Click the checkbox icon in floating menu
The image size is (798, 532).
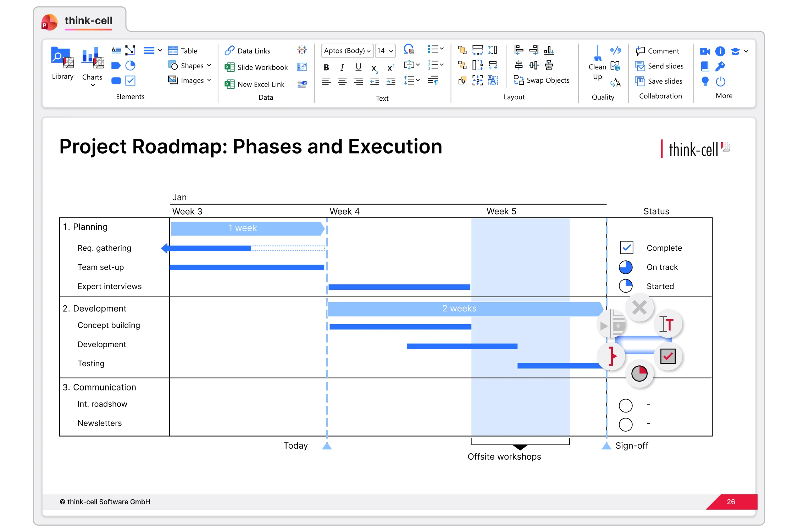[x=668, y=356]
